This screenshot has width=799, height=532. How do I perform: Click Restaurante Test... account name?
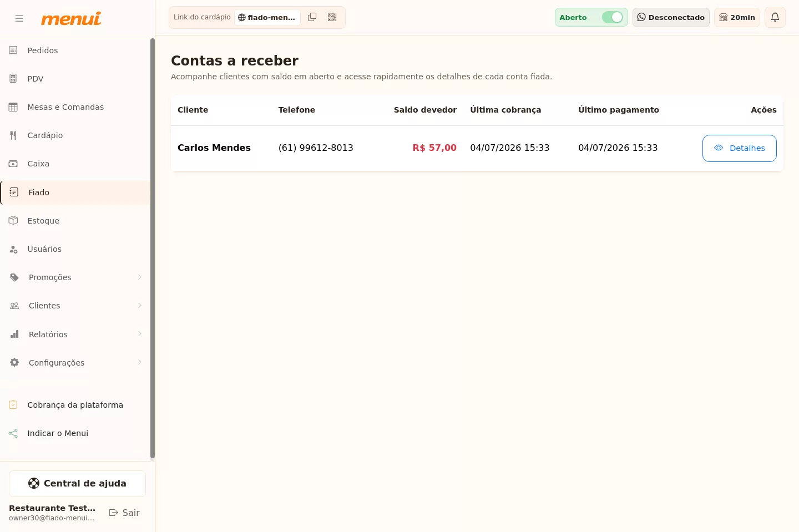tap(52, 508)
